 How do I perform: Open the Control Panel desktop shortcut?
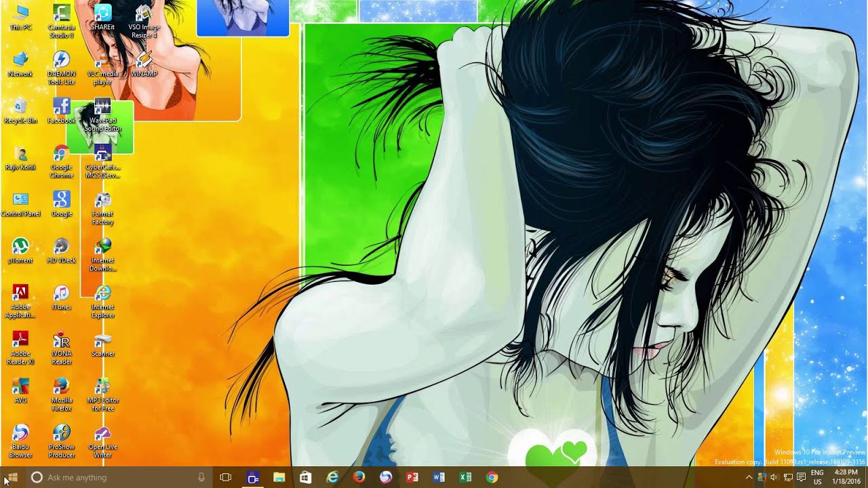pyautogui.click(x=20, y=204)
